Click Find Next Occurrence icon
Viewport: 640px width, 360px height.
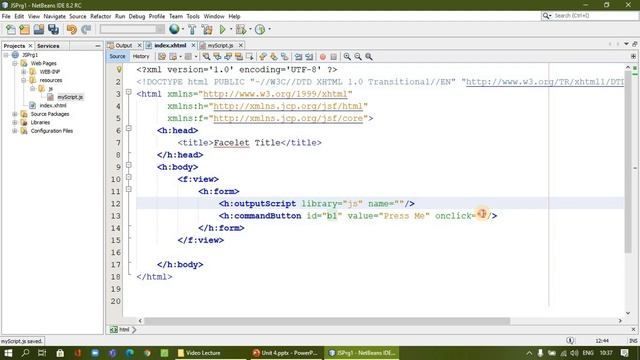click(228, 57)
